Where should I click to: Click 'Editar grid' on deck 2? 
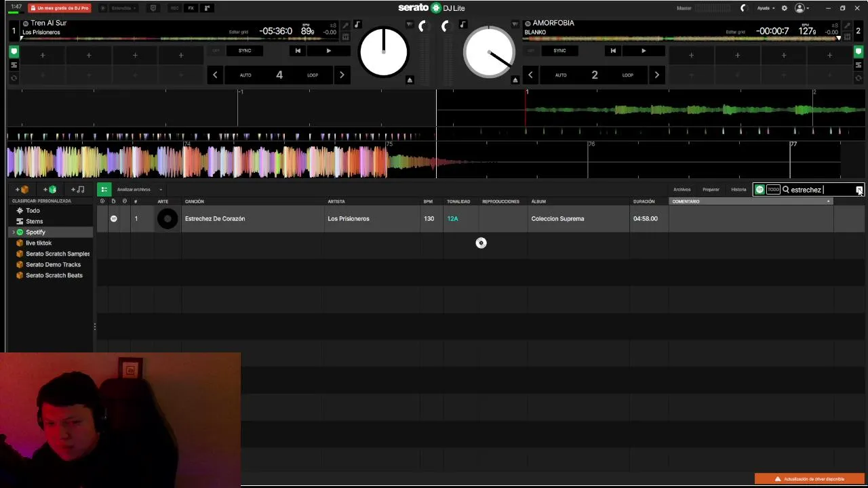coord(736,32)
